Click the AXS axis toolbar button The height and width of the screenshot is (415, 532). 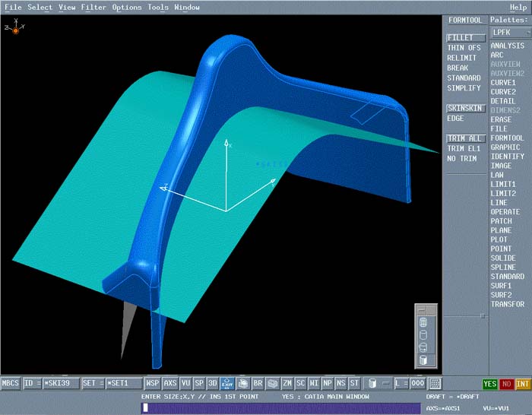click(x=170, y=383)
